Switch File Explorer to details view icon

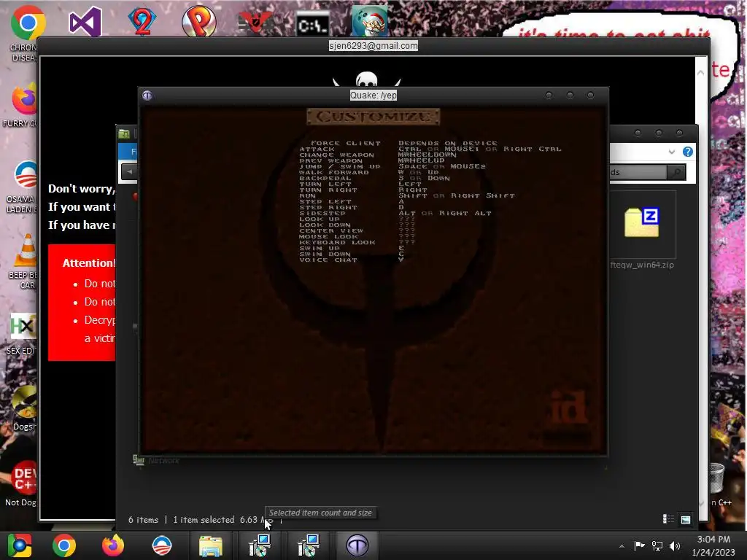(x=668, y=519)
